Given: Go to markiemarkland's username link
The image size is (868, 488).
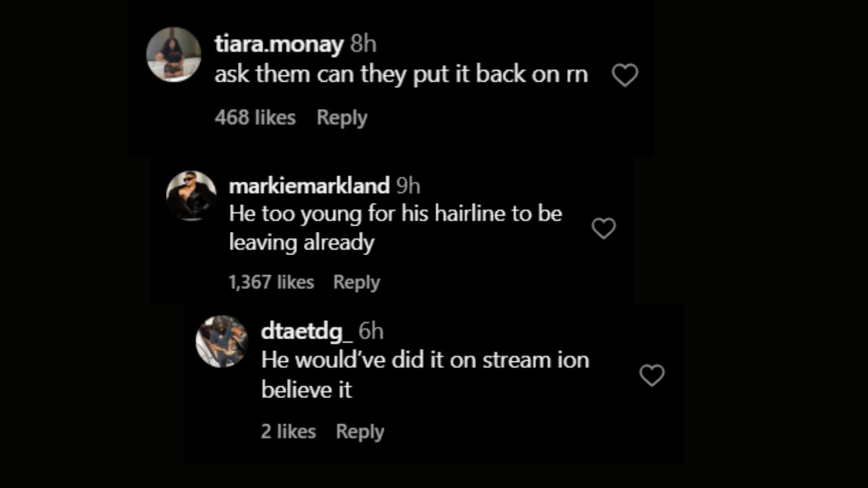Looking at the screenshot, I should pyautogui.click(x=309, y=186).
